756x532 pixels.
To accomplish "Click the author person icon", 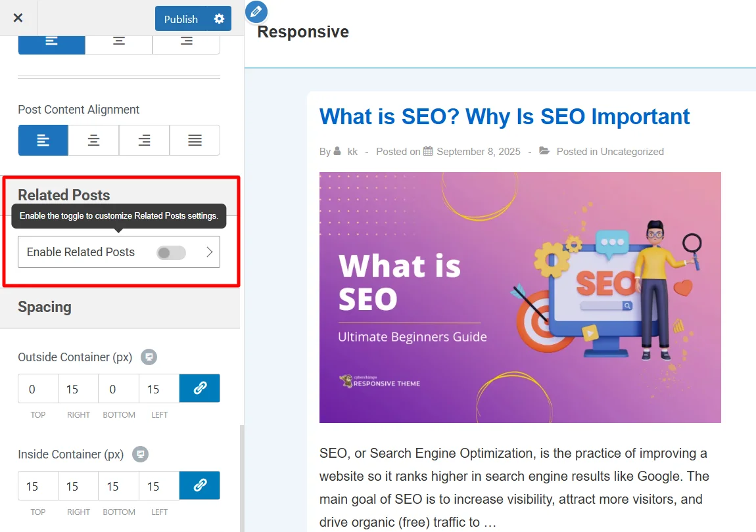I will (x=337, y=151).
